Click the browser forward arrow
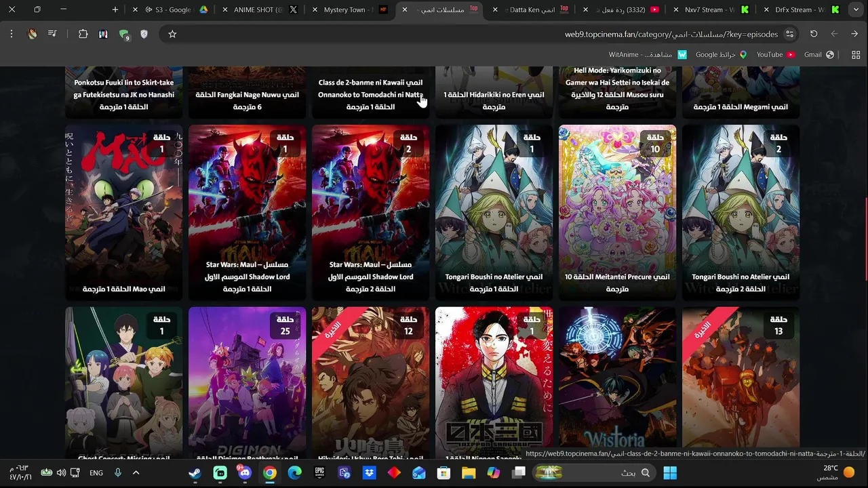Screen dimensions: 868x488 click(834, 34)
